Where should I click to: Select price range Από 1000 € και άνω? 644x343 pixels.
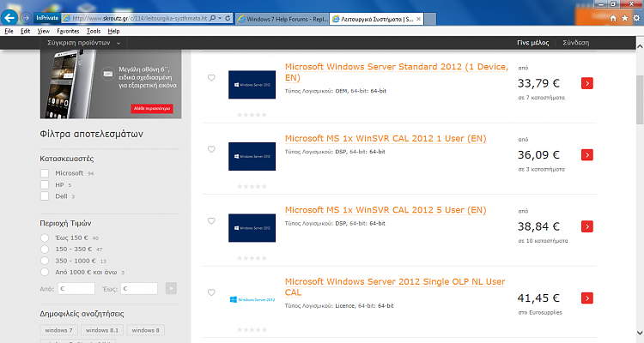point(45,272)
